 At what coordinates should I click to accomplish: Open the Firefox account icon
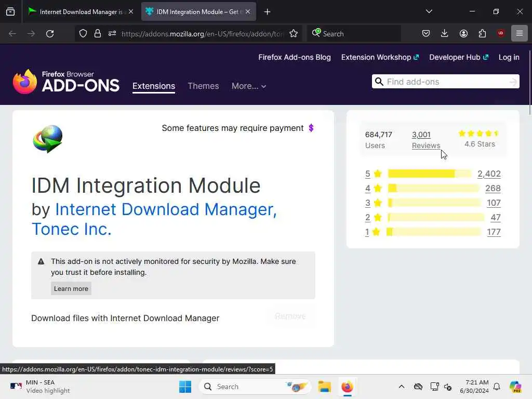(464, 33)
